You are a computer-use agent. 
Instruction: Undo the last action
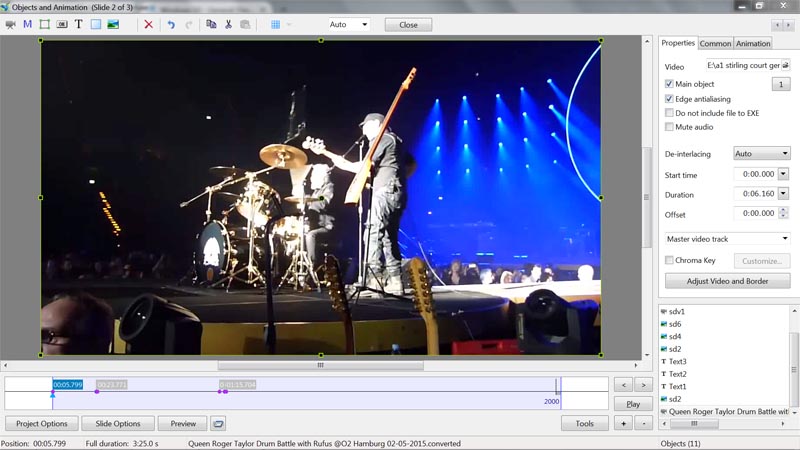pyautogui.click(x=171, y=24)
